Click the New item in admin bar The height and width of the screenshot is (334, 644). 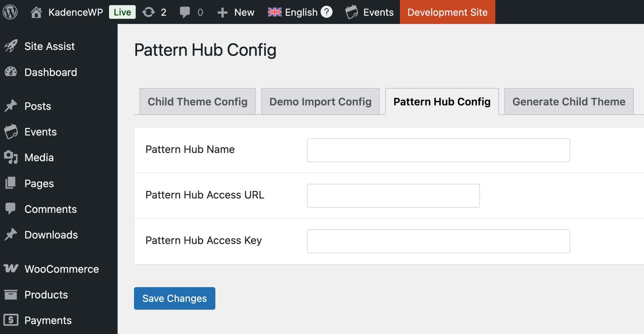(x=236, y=12)
